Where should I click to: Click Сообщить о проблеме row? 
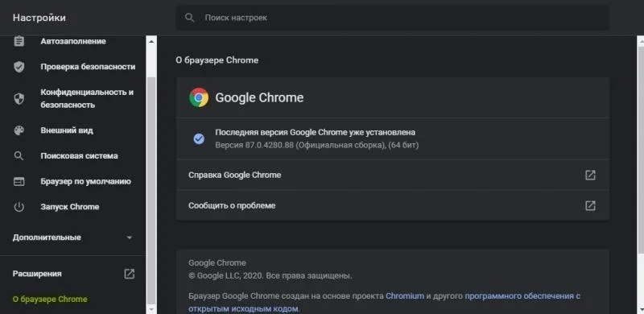pyautogui.click(x=393, y=205)
